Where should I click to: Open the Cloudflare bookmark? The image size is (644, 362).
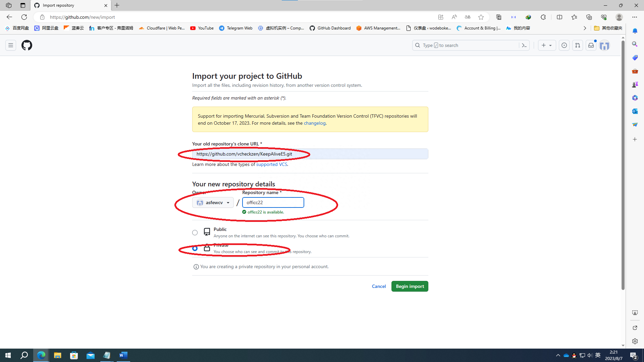coord(162,28)
